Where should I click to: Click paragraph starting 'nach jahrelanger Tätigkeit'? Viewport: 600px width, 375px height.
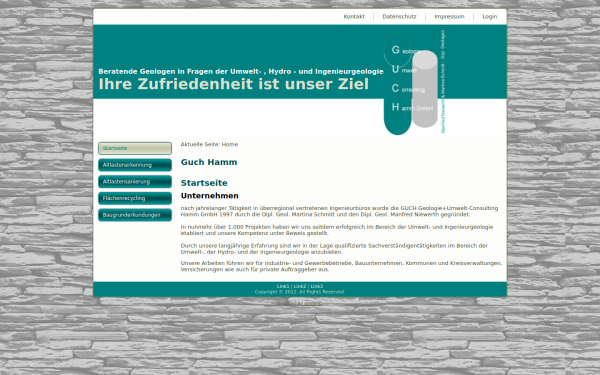339,211
